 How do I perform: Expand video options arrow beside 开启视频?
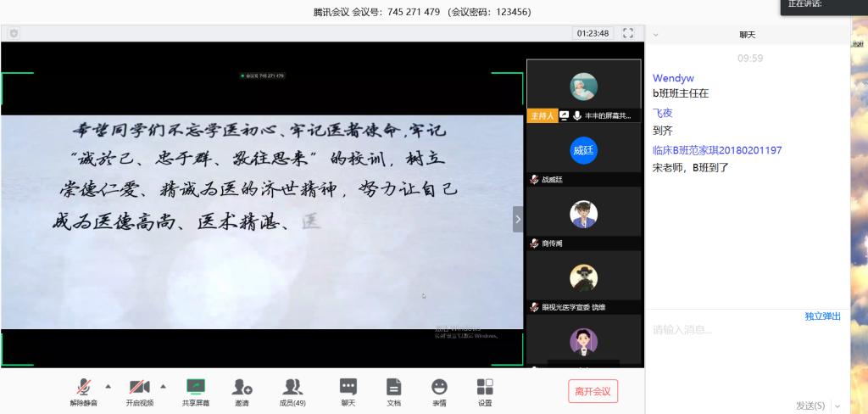(163, 384)
